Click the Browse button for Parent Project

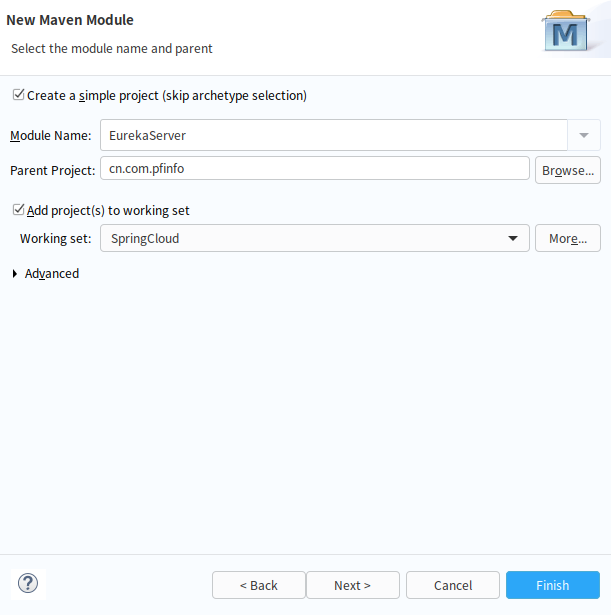click(x=568, y=170)
